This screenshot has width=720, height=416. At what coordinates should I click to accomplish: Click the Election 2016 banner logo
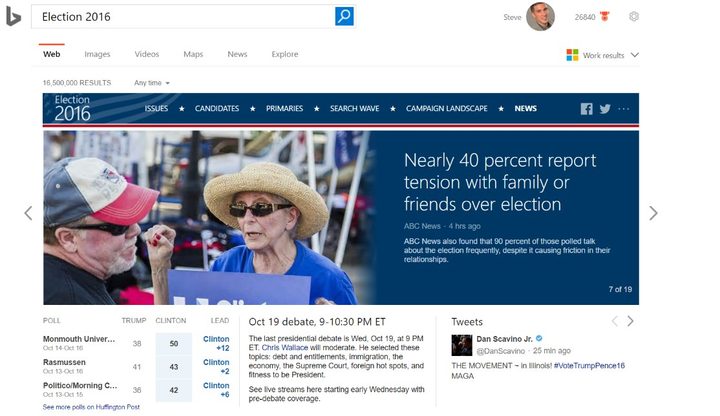(72, 108)
